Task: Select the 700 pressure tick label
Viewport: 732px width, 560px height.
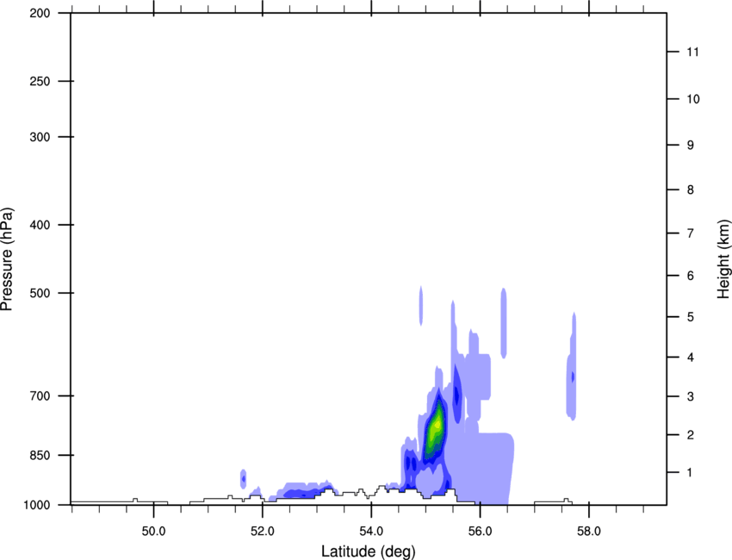Action: tap(40, 395)
